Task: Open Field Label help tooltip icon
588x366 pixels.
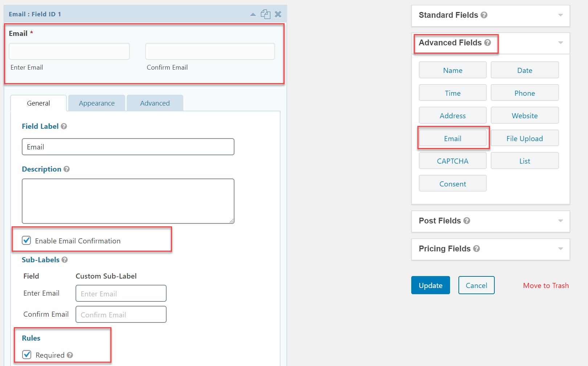Action: [64, 126]
